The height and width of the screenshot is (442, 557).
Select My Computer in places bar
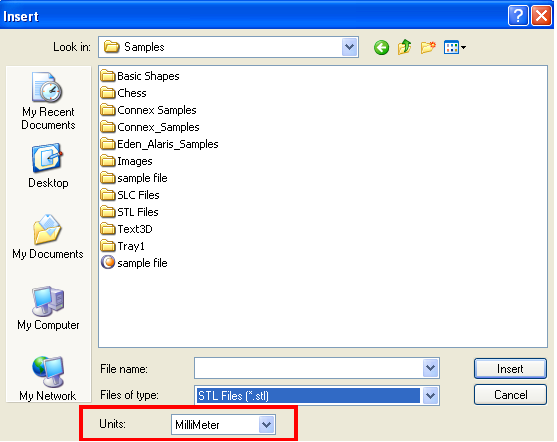(48, 308)
